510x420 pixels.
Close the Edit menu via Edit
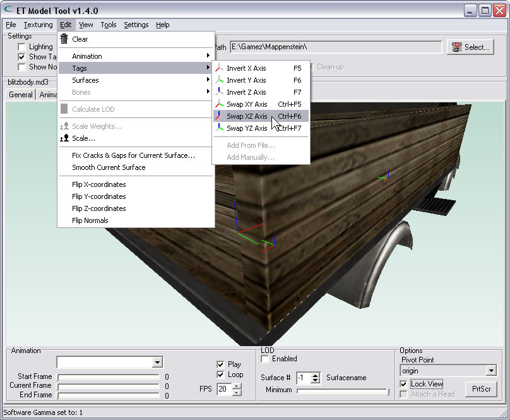(x=66, y=25)
